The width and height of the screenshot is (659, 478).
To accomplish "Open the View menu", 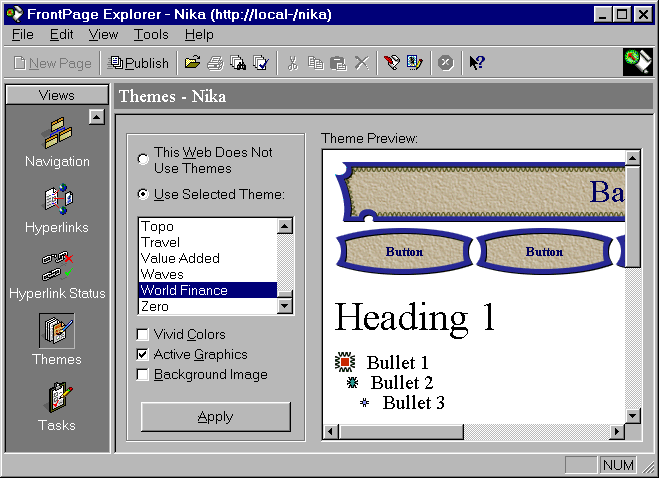I will [x=103, y=34].
